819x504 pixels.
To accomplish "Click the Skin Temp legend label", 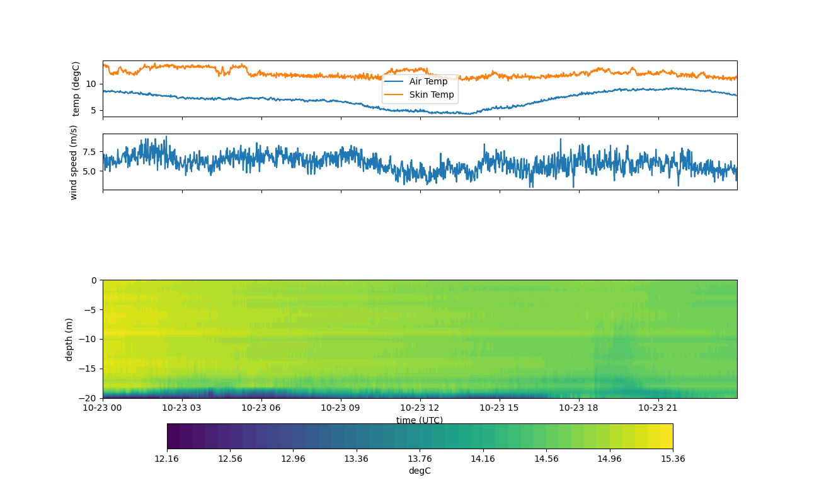I will (432, 94).
